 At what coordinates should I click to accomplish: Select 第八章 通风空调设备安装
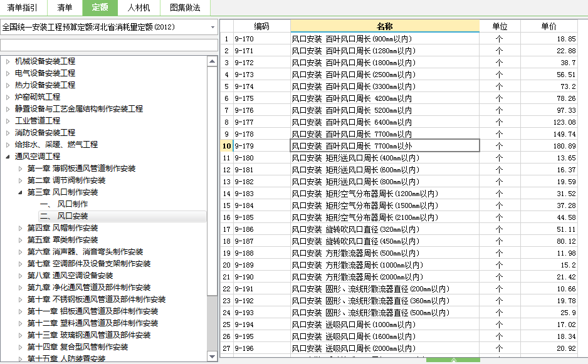[x=70, y=276]
